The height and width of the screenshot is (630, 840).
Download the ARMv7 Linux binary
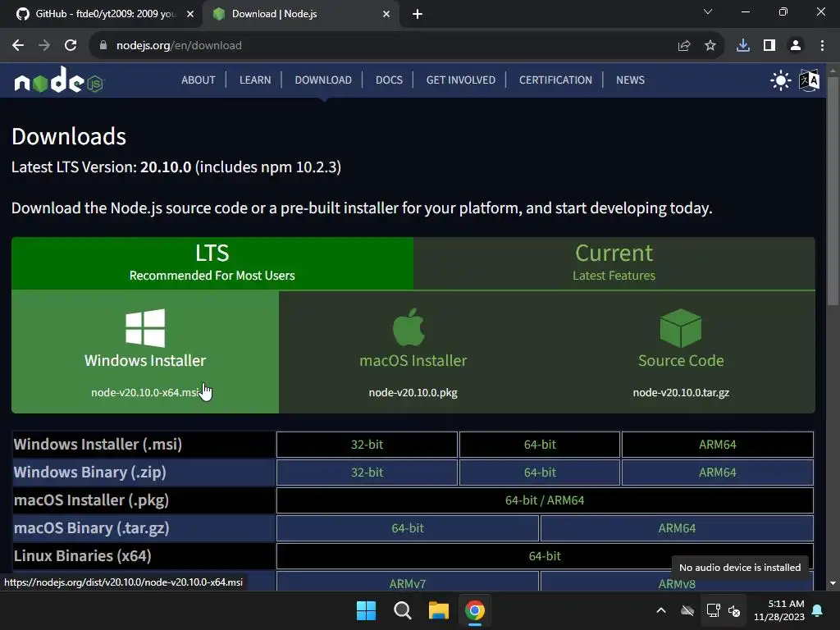pyautogui.click(x=408, y=582)
